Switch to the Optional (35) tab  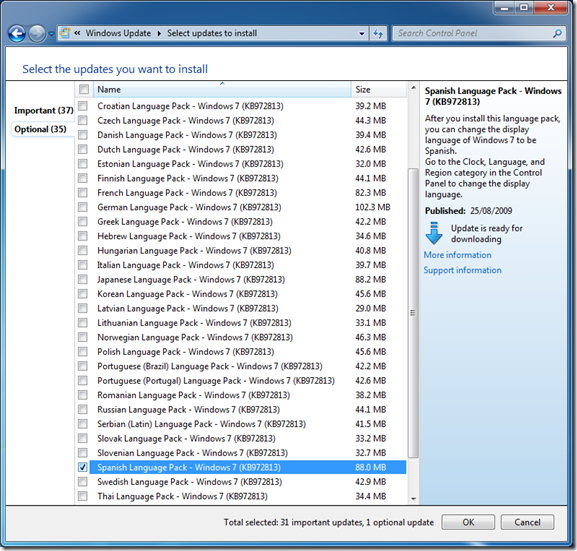(40, 129)
